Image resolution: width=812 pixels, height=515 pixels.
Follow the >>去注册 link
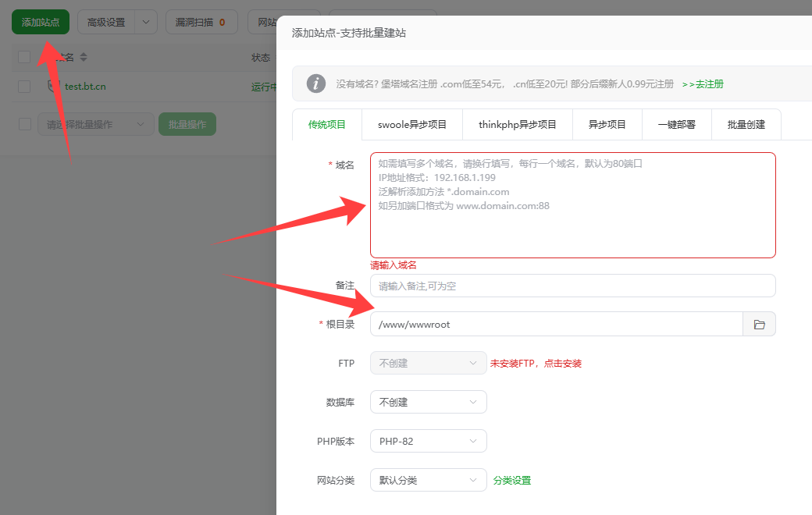[x=703, y=84]
